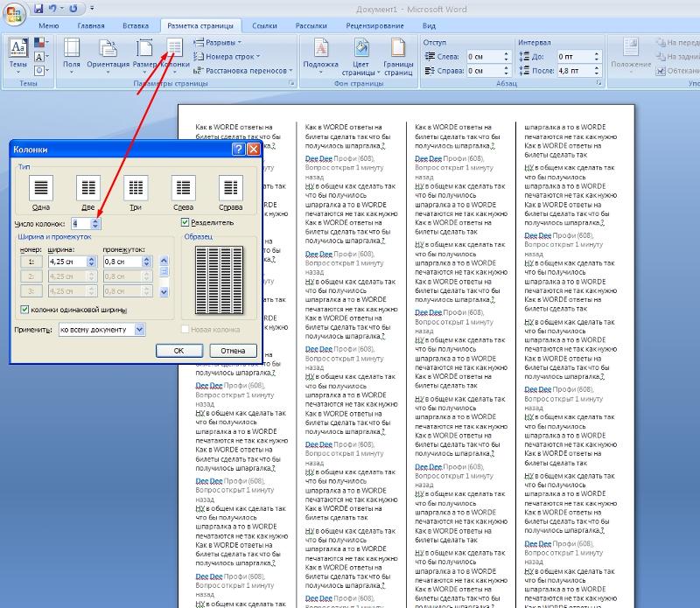This screenshot has height=608, width=700.
Task: Open Расстановка переносов hyphenation dropdown
Action: point(243,71)
